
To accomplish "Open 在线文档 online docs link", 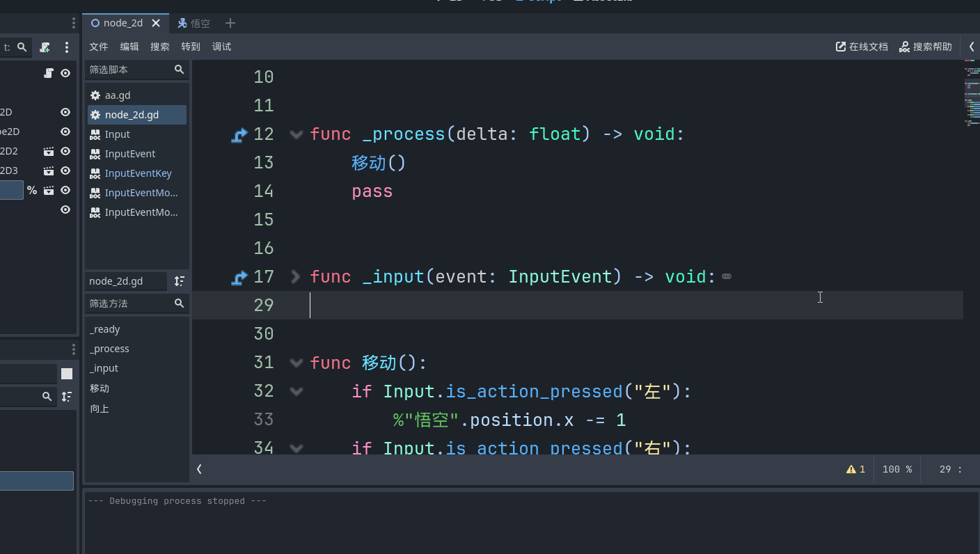I will (862, 47).
